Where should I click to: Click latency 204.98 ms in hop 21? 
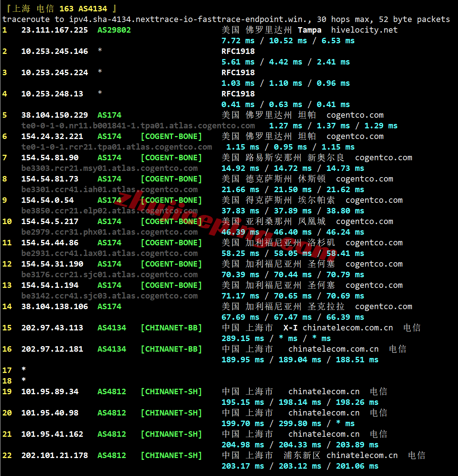click(x=243, y=445)
